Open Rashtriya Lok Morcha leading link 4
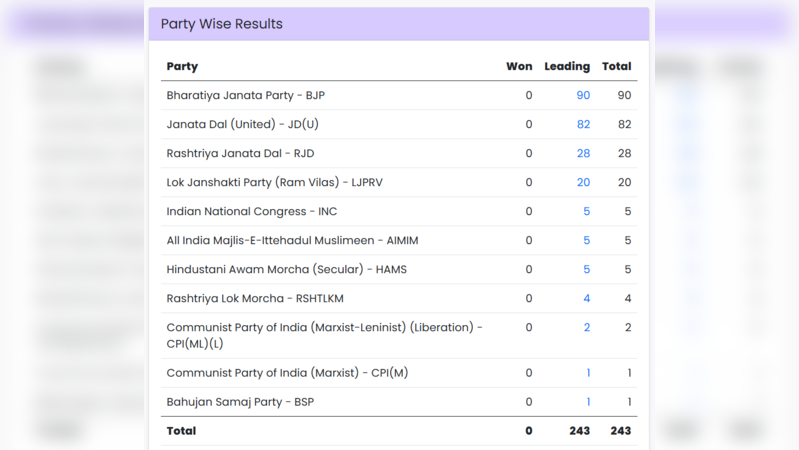This screenshot has width=799, height=450. pyautogui.click(x=586, y=299)
